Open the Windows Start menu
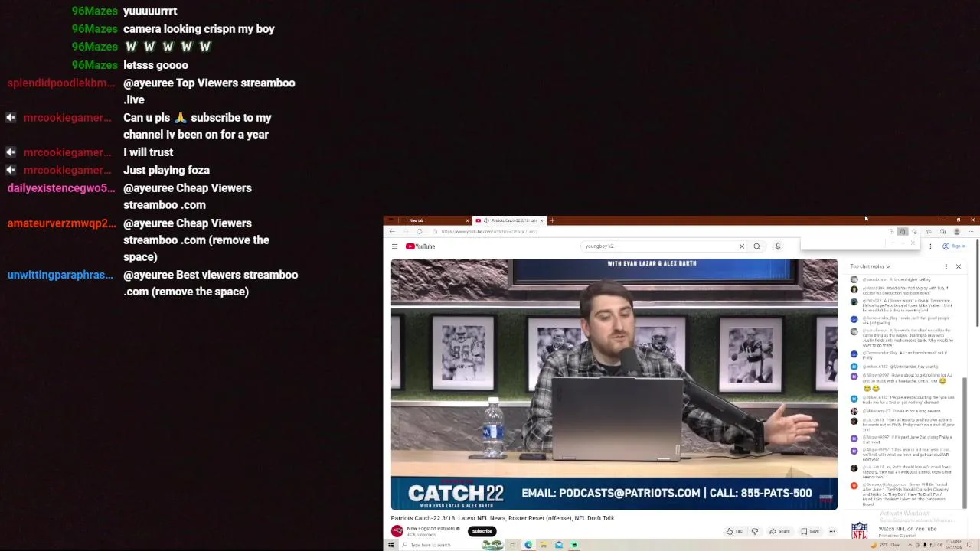The image size is (980, 551). (390, 545)
